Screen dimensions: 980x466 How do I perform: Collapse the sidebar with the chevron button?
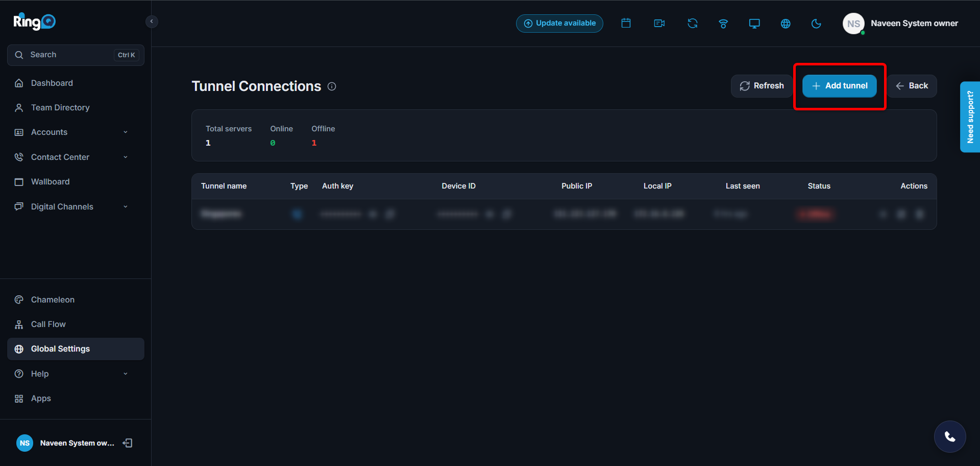152,21
